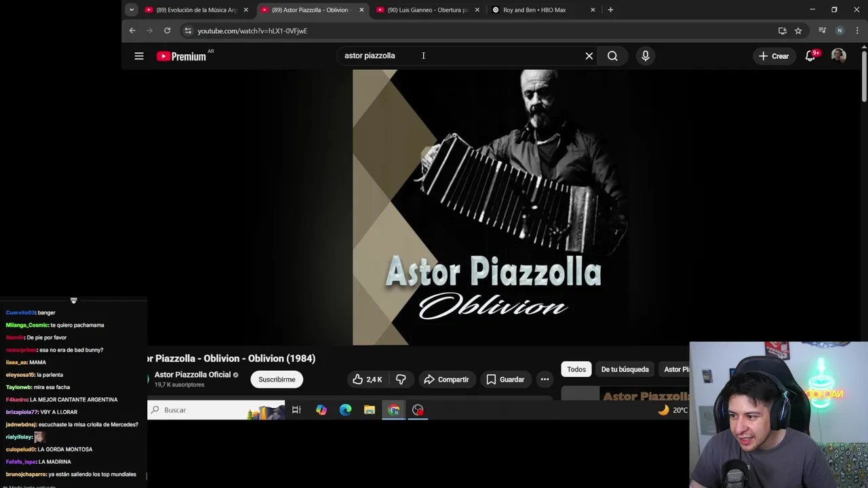Open File Explorer from the taskbar
The image size is (868, 488).
[x=370, y=410]
